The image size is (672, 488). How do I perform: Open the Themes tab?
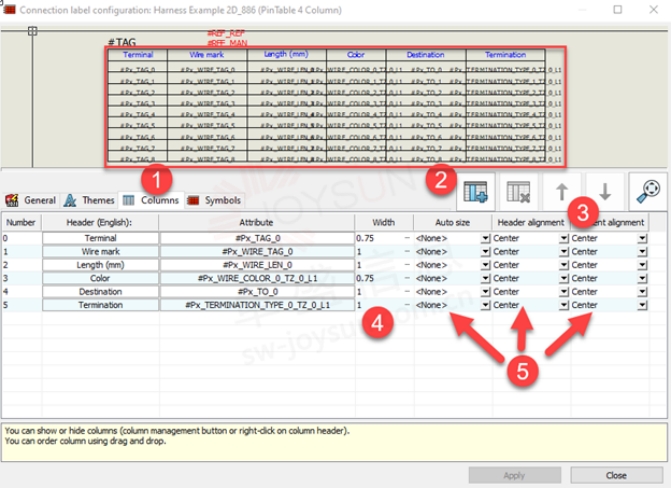coord(89,200)
